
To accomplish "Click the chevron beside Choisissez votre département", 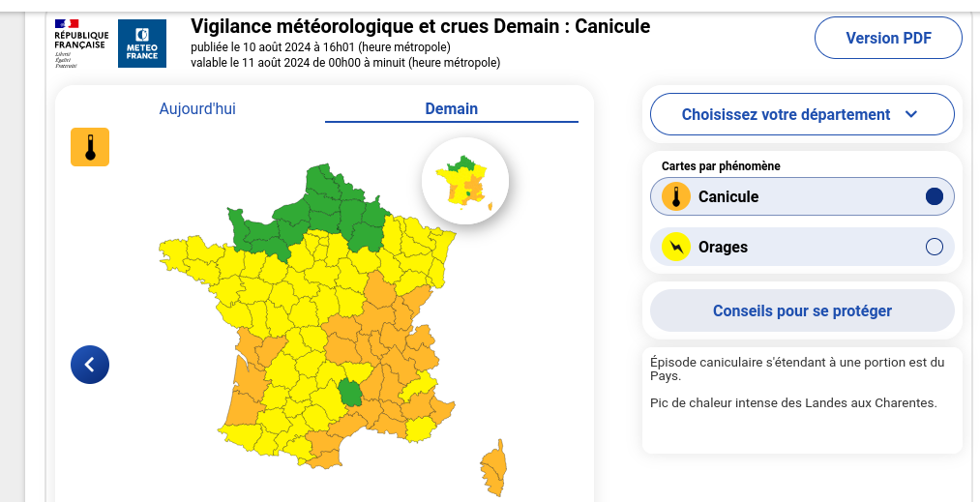I will 910,114.
